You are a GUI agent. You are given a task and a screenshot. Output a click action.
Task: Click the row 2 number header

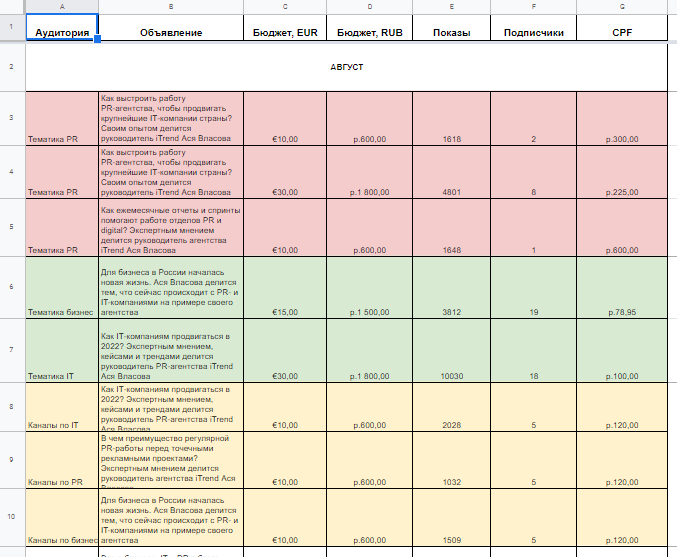(12, 67)
